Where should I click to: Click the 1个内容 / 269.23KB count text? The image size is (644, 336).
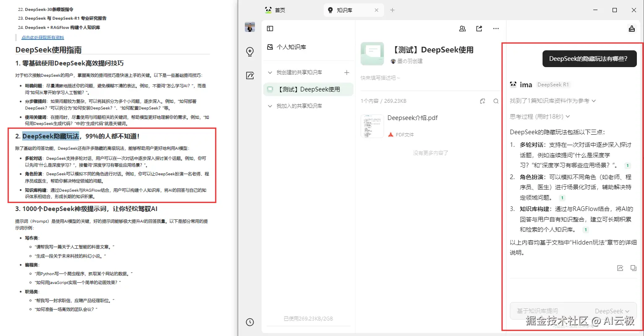[x=383, y=101]
